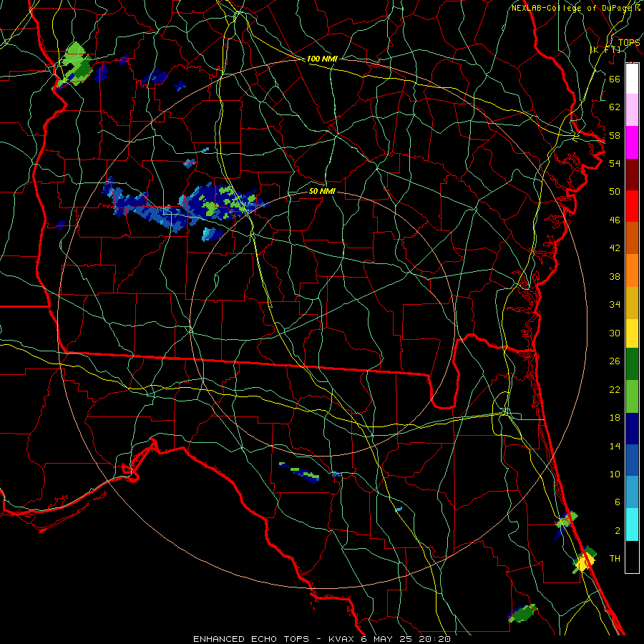
Task: Click the legend value 22
Action: (x=615, y=389)
